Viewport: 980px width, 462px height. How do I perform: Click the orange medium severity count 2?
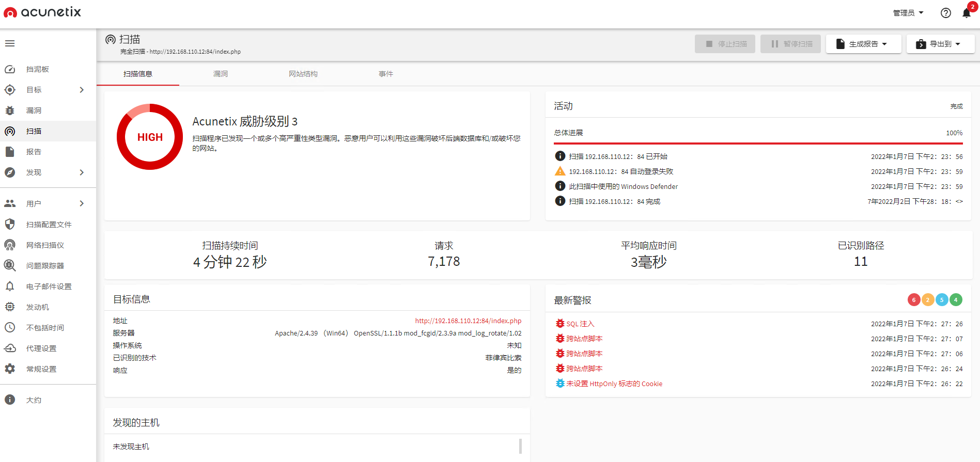(x=928, y=300)
